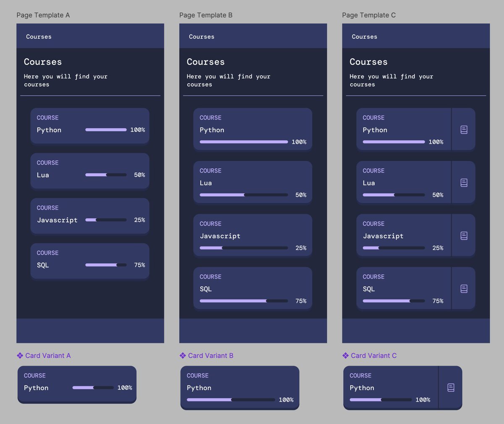Select the Page Template B frame label
Viewport: 504px width, 424px height.
pyautogui.click(x=206, y=15)
